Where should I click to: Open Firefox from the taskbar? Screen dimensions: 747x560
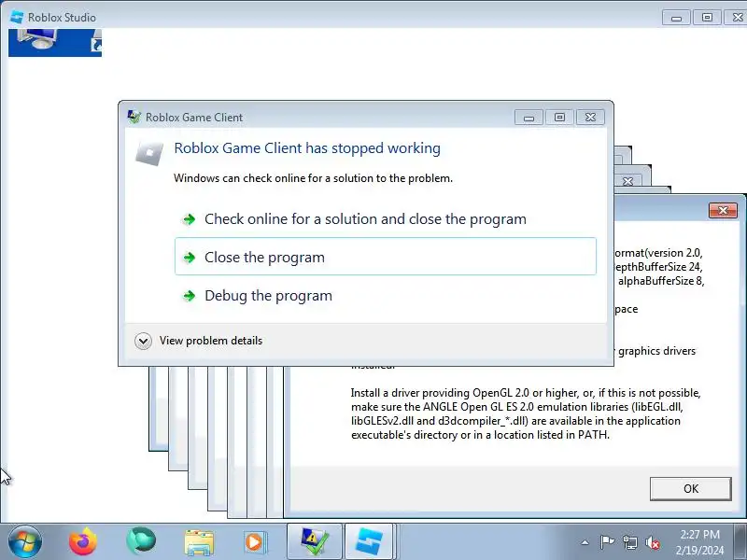coord(83,542)
